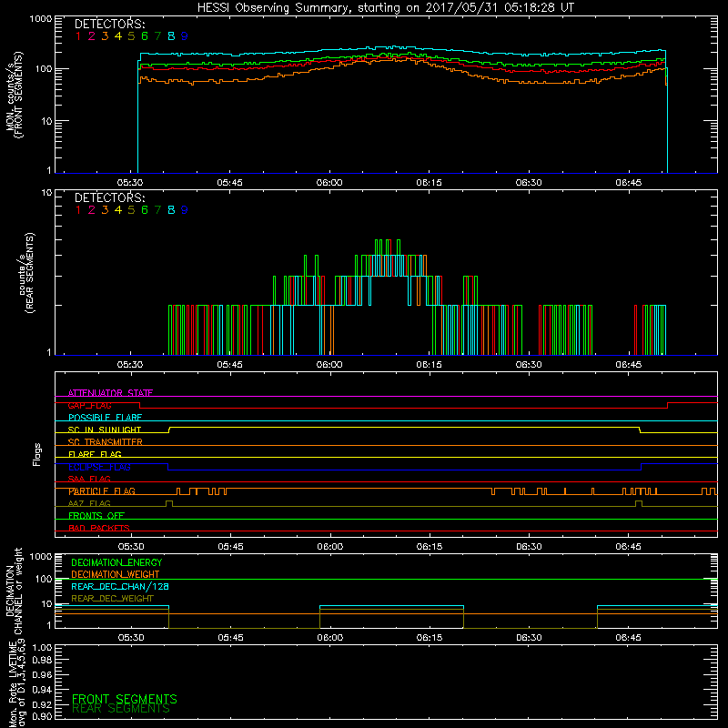Select red detector 1 in front segments legend

(78, 35)
